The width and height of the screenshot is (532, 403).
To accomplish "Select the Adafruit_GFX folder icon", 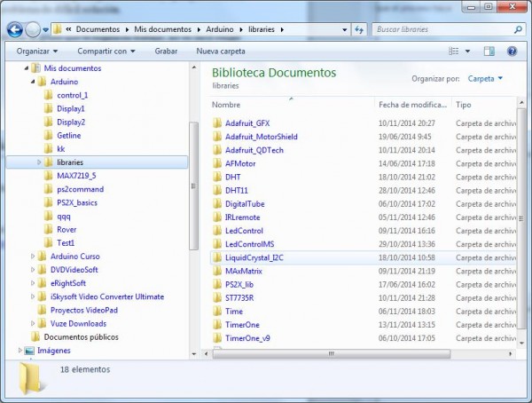I will [217, 122].
